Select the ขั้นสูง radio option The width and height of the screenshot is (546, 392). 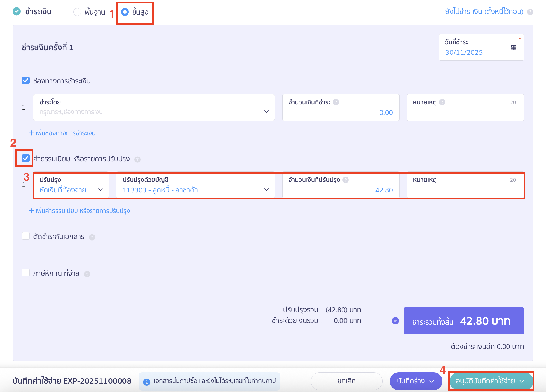tap(125, 12)
